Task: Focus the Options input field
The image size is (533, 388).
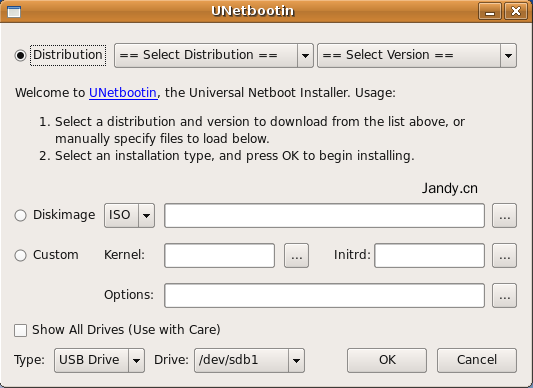Action: click(324, 296)
